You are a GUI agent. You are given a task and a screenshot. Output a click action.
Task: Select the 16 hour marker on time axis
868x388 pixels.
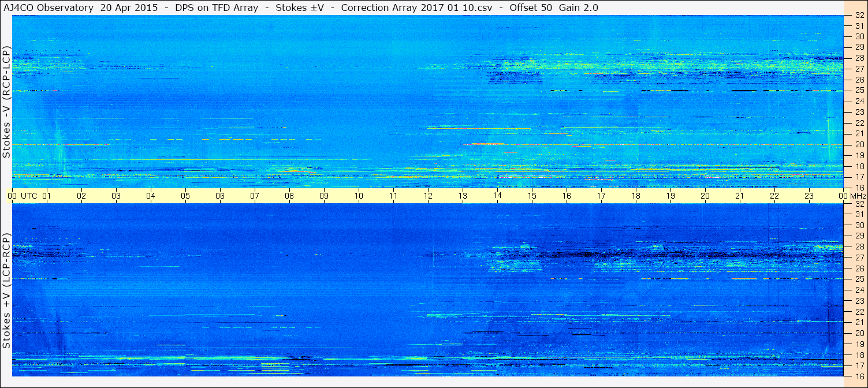point(567,196)
